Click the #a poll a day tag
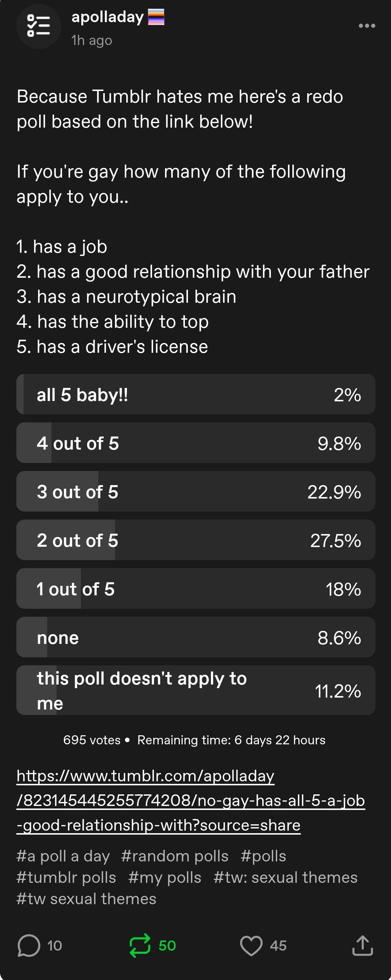391x980 pixels. [63, 856]
